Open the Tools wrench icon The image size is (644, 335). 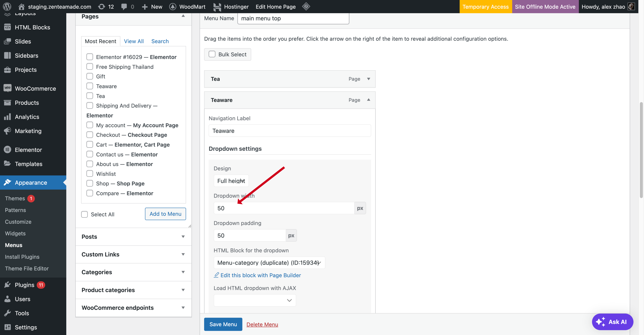8,313
